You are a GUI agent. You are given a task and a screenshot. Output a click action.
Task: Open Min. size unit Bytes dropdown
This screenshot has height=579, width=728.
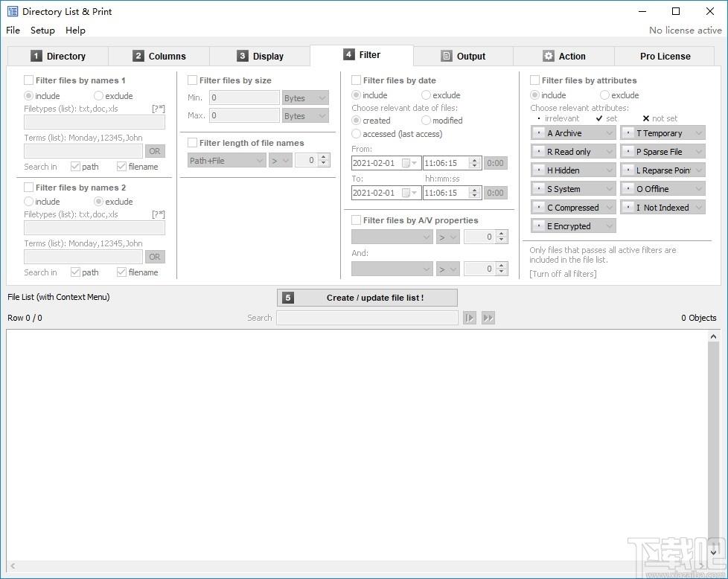(305, 98)
